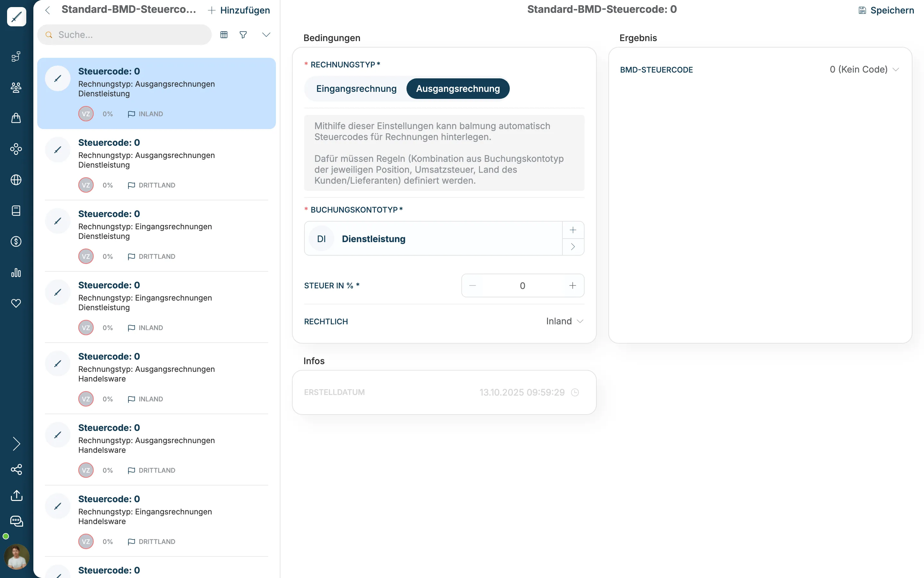The width and height of the screenshot is (924, 578).
Task: Select the Ausgangsrechnungen Handelsware DRITTLAND list entry
Action: [x=157, y=450]
